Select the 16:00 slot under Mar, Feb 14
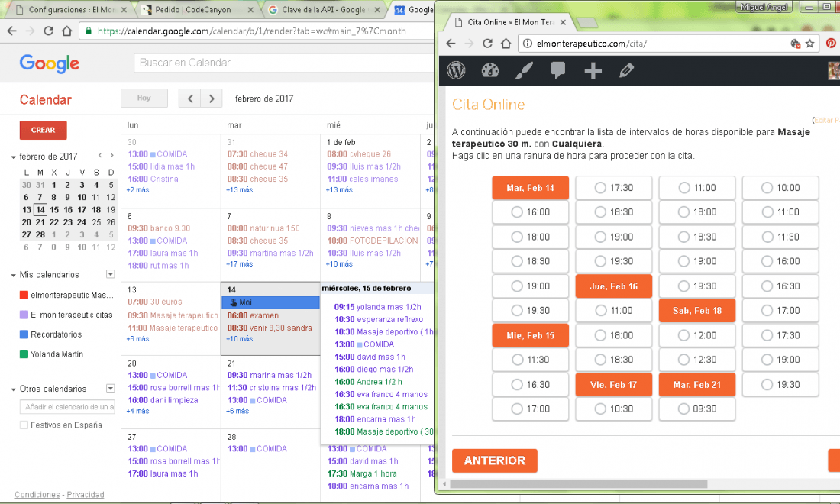 click(531, 212)
